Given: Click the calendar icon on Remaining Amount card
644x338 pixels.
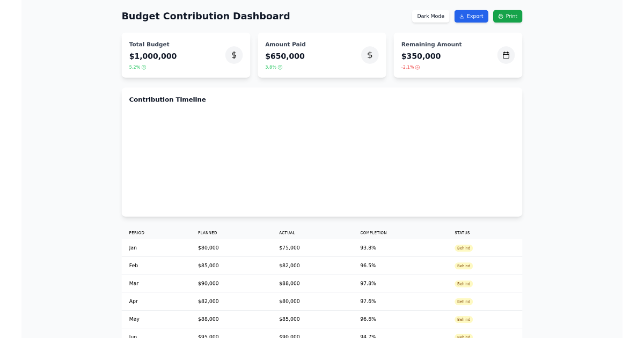Looking at the screenshot, I should coord(506,55).
